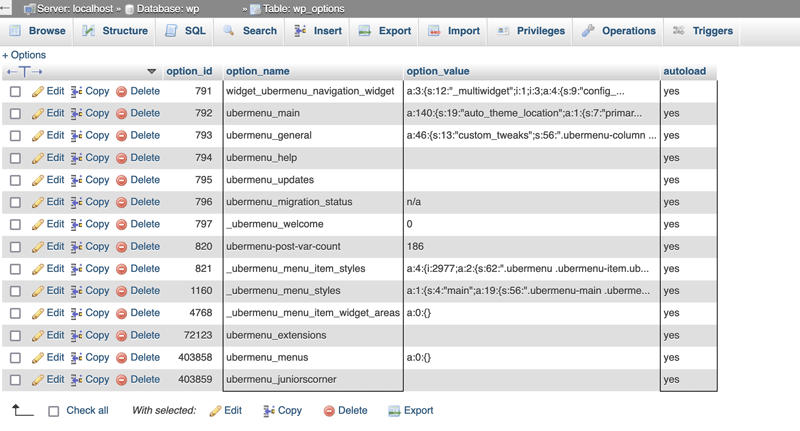
Task: Click pencil Edit icon for ubermenu_help row
Action: [x=38, y=158]
